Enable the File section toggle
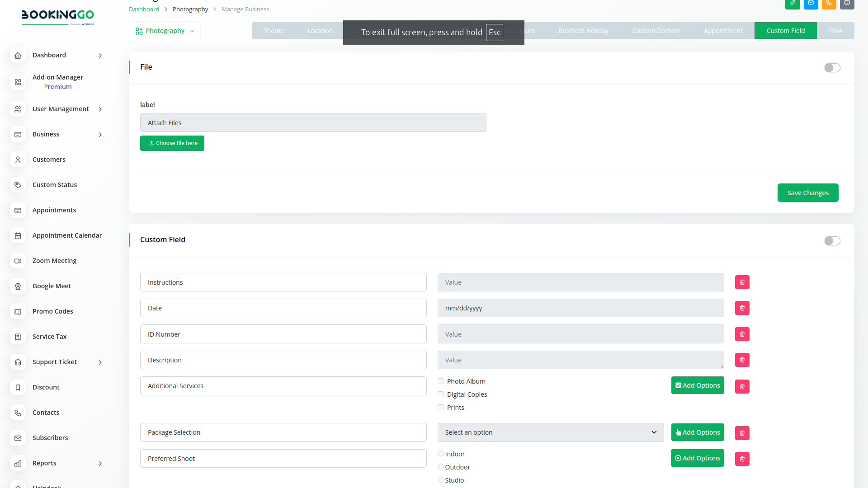Screen dimensions: 868x488 click(x=832, y=68)
